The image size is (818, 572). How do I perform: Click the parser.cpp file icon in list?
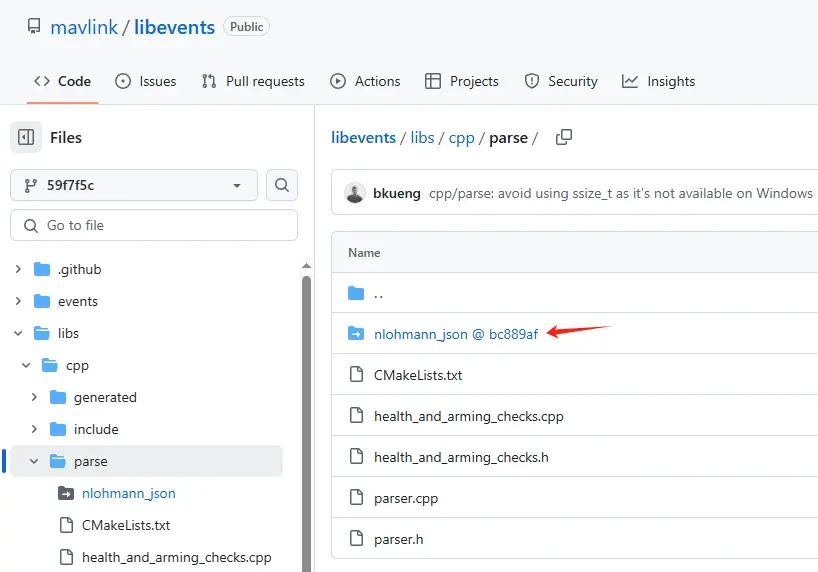click(356, 498)
